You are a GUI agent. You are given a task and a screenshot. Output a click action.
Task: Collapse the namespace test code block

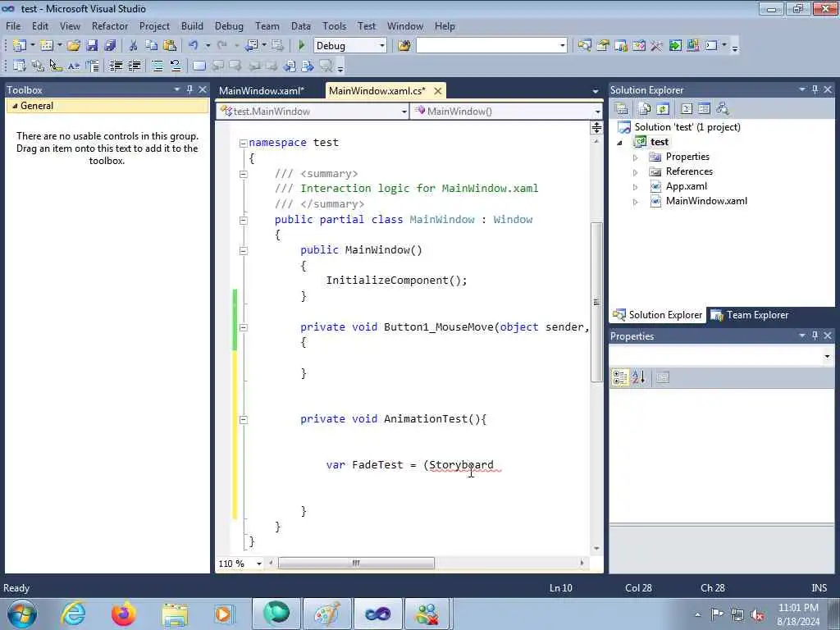tap(243, 143)
